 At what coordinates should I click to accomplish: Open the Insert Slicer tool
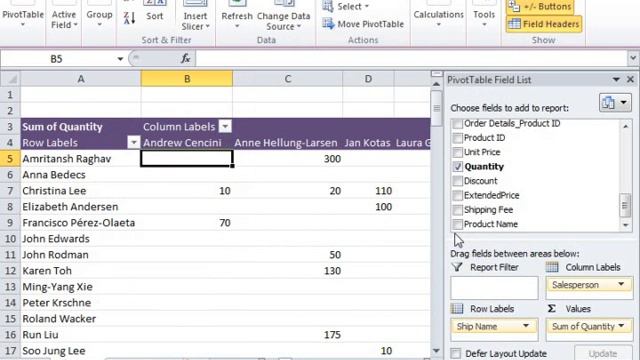coord(195,16)
